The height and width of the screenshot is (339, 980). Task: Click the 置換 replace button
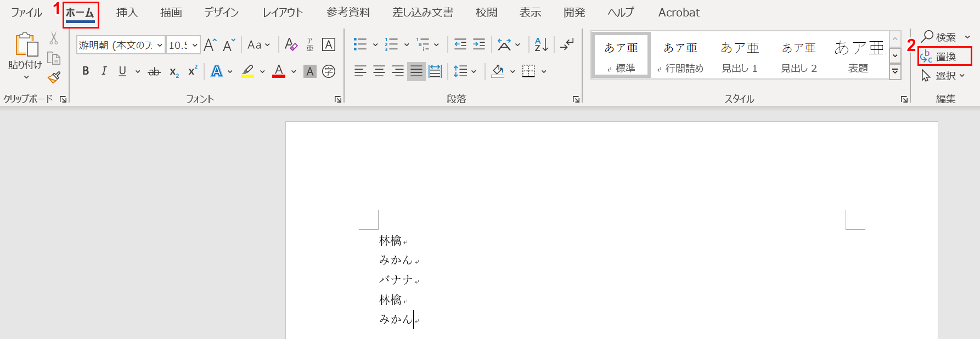point(945,56)
